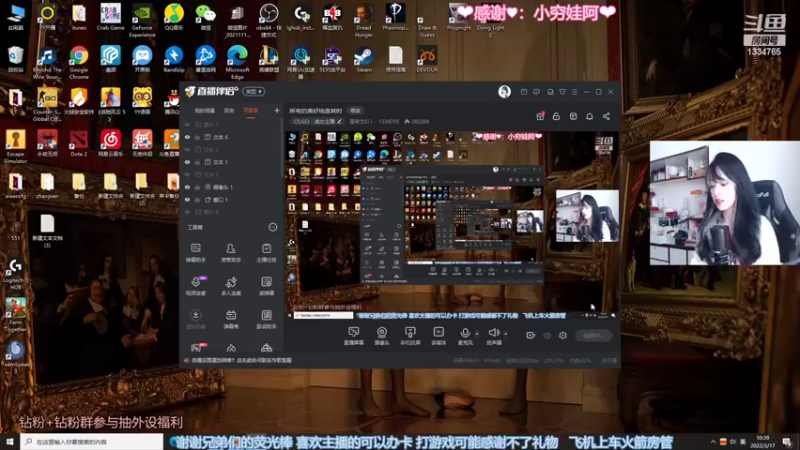This screenshot has width=800, height=450.
Task: Open the 弹幕秀 danmaku show tool
Action: pos(231,319)
